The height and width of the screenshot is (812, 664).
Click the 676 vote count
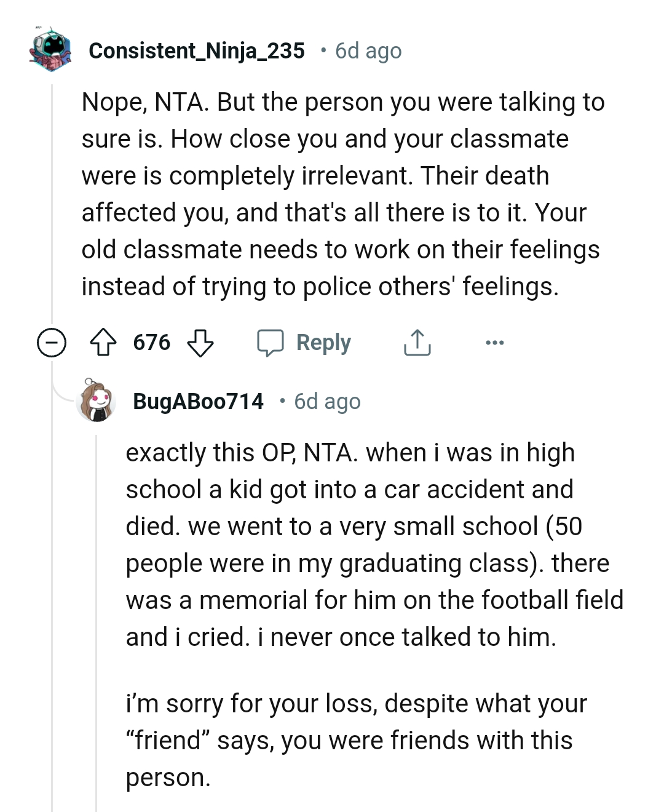(x=151, y=343)
